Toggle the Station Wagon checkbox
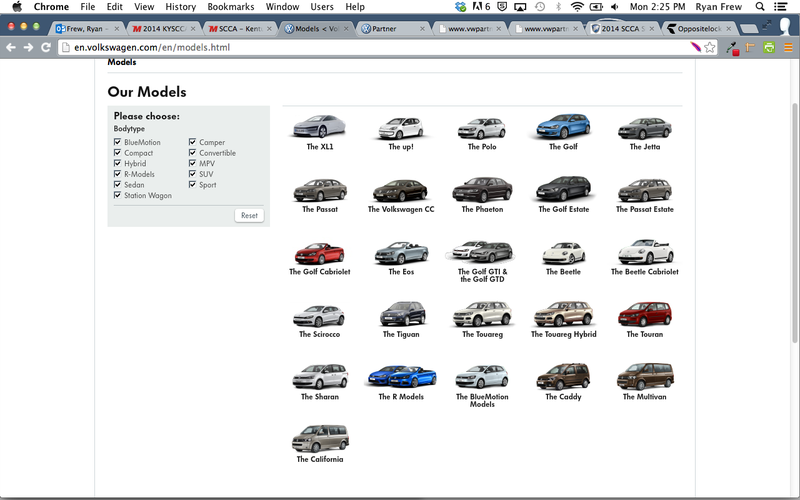The image size is (800, 500). tap(117, 195)
